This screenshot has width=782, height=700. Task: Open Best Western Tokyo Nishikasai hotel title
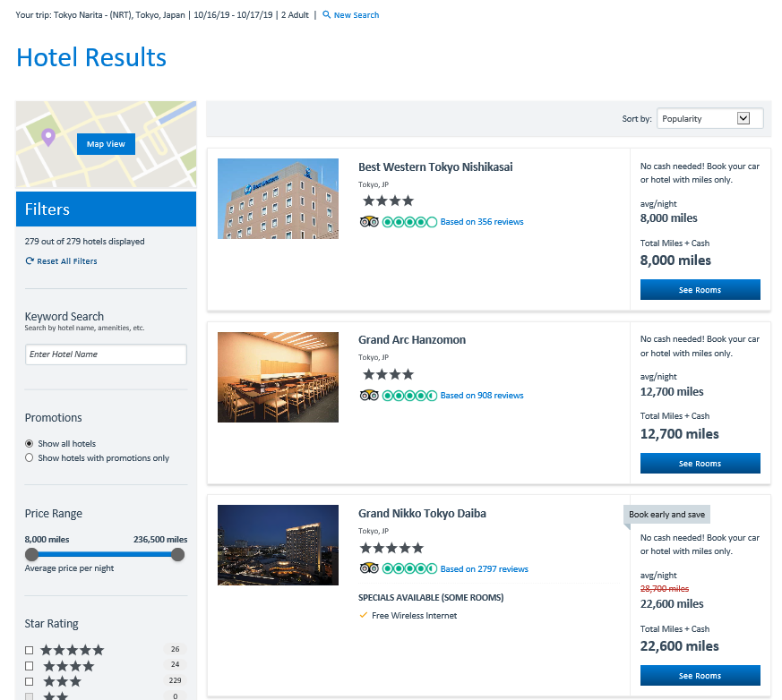coord(434,166)
